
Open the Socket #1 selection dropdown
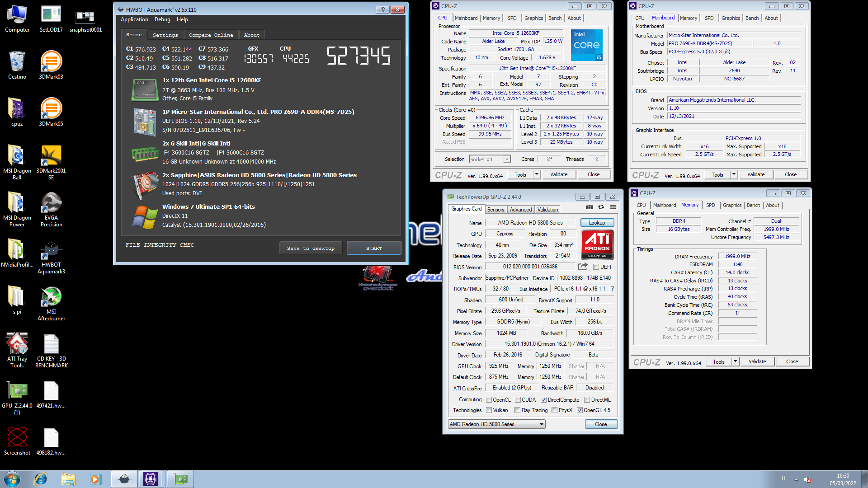coord(490,160)
